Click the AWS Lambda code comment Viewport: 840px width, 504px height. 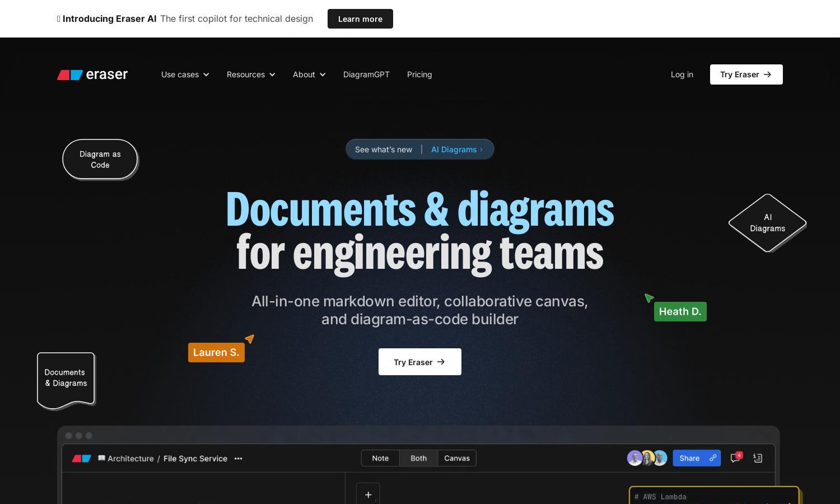pos(660,497)
